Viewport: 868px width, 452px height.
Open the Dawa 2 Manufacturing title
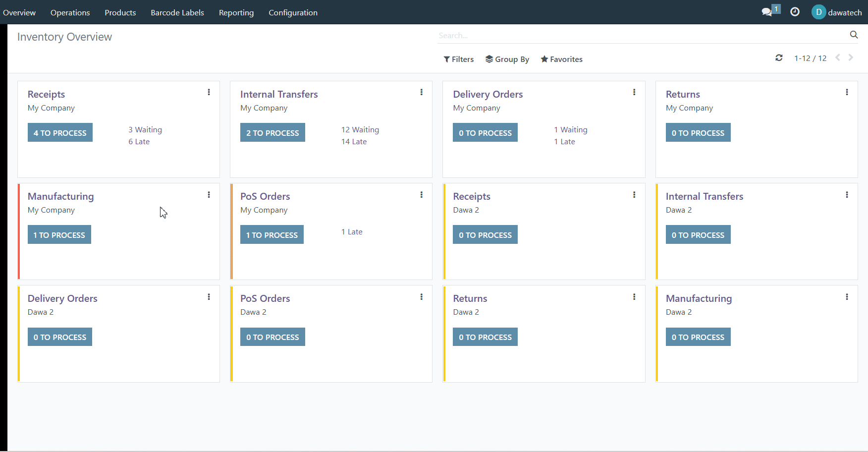[699, 298]
